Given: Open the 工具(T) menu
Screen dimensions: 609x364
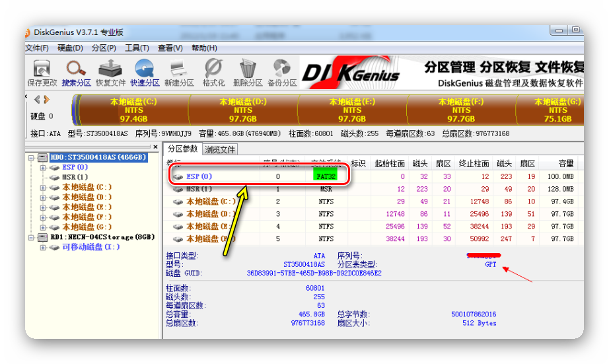Looking at the screenshot, I should (137, 48).
